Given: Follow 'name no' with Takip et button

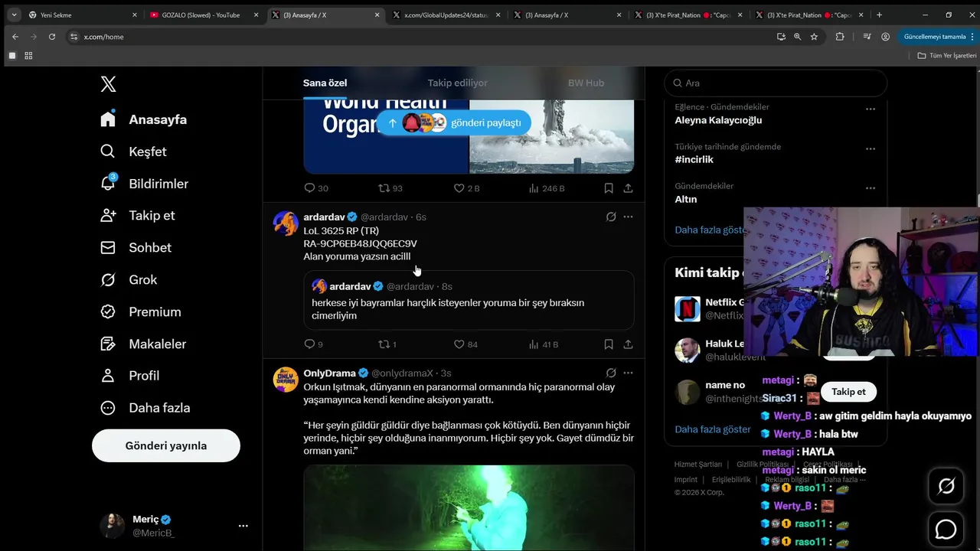Looking at the screenshot, I should (848, 392).
